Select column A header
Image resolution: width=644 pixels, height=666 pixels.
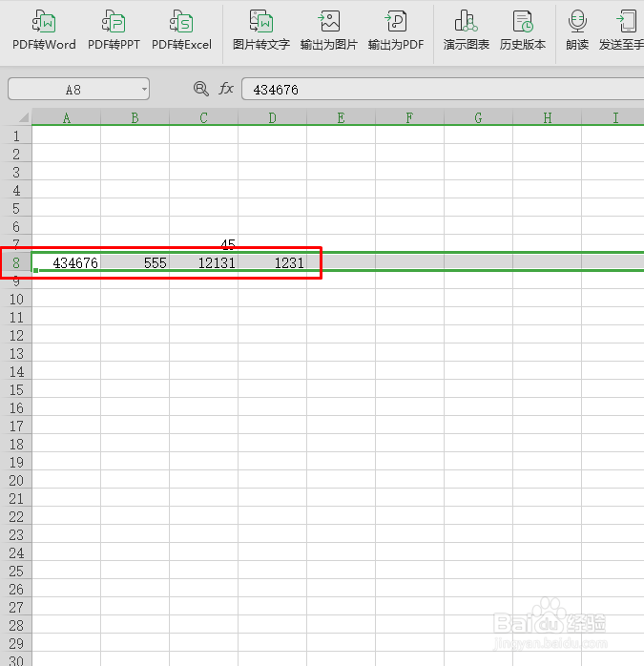(x=66, y=117)
